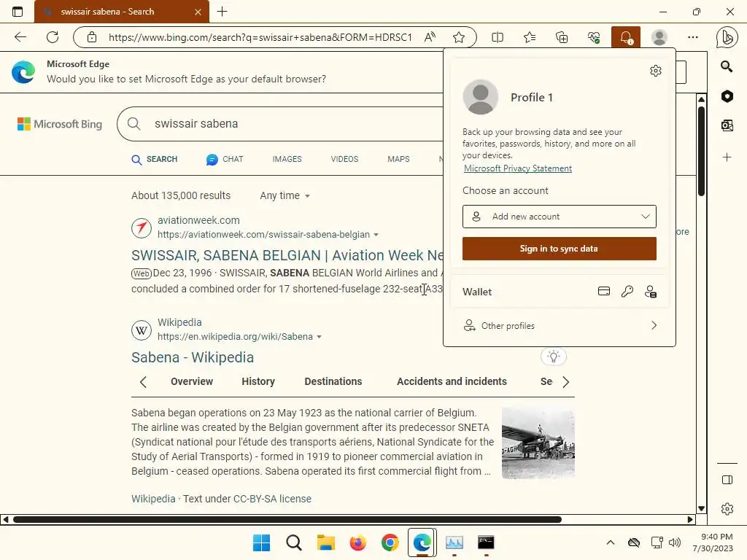Select the SEARCH tab
The image size is (747, 560).
point(155,159)
